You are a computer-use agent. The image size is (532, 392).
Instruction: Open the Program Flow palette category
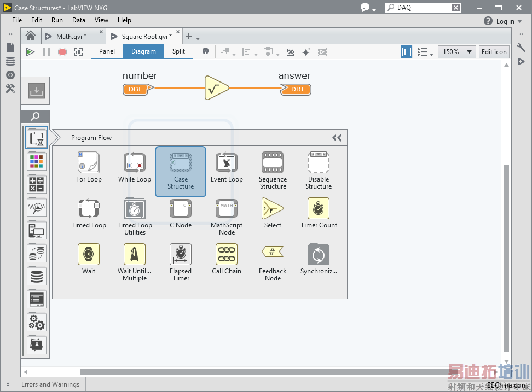pyautogui.click(x=37, y=138)
